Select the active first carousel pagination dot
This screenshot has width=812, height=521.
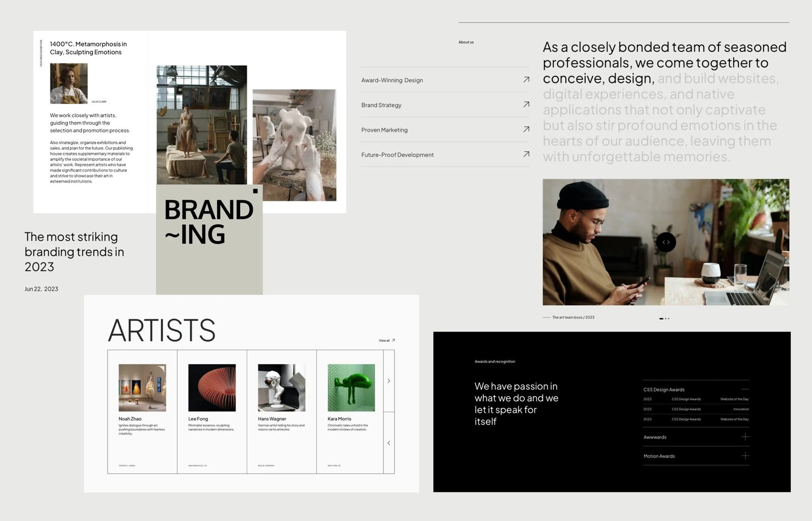[x=661, y=318]
